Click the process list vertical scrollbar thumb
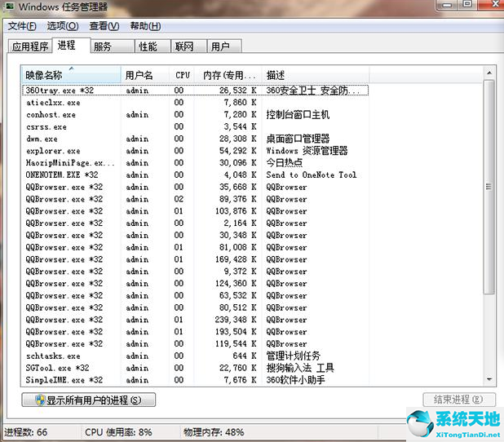 tap(489, 187)
